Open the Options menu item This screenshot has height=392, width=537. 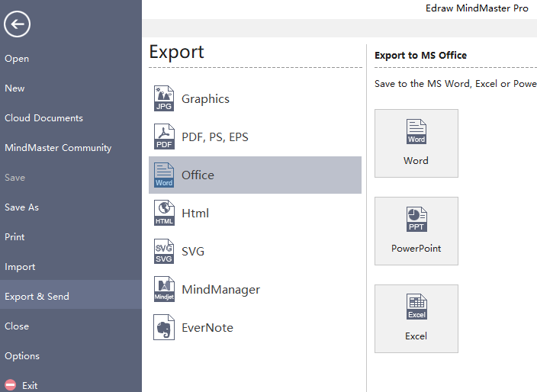[22, 356]
